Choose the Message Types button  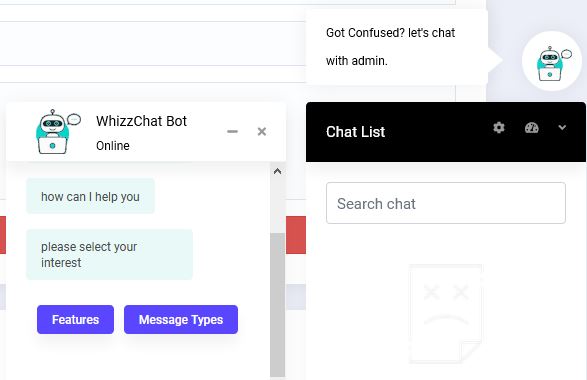[x=181, y=319]
